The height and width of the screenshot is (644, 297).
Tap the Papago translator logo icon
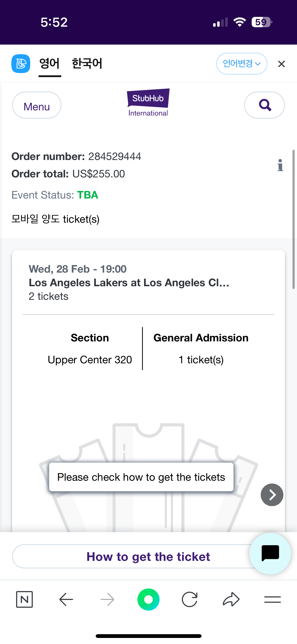point(21,63)
